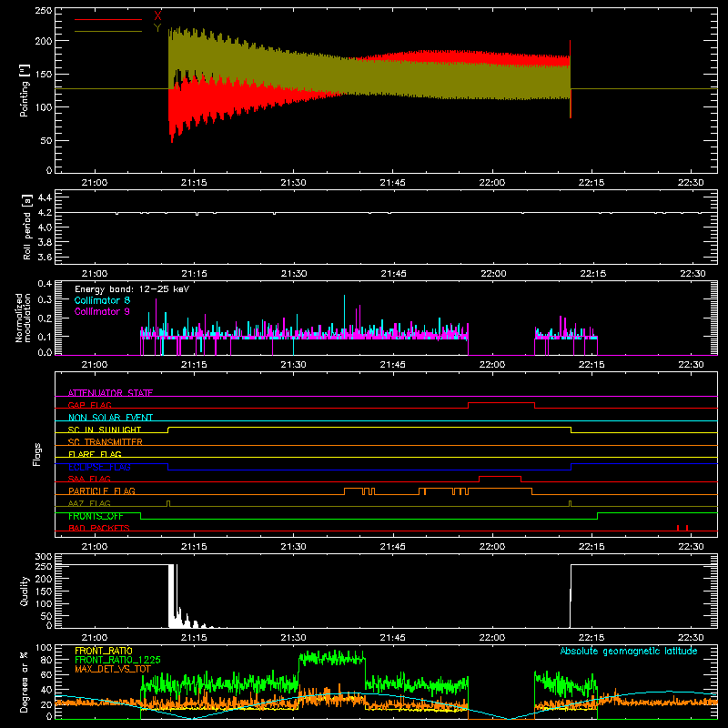The image size is (728, 728).
Task: Click the raised SAA_FLAG step near 22:00
Action: (500, 476)
